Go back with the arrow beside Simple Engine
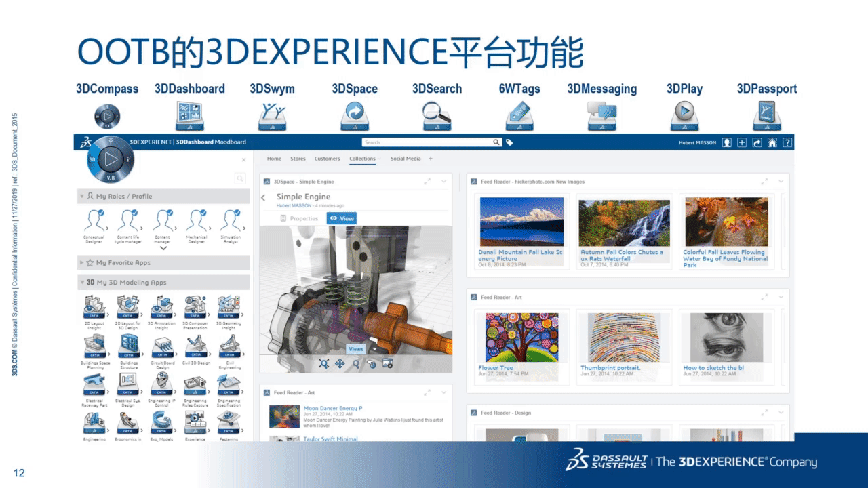The image size is (868, 488). pos(264,197)
